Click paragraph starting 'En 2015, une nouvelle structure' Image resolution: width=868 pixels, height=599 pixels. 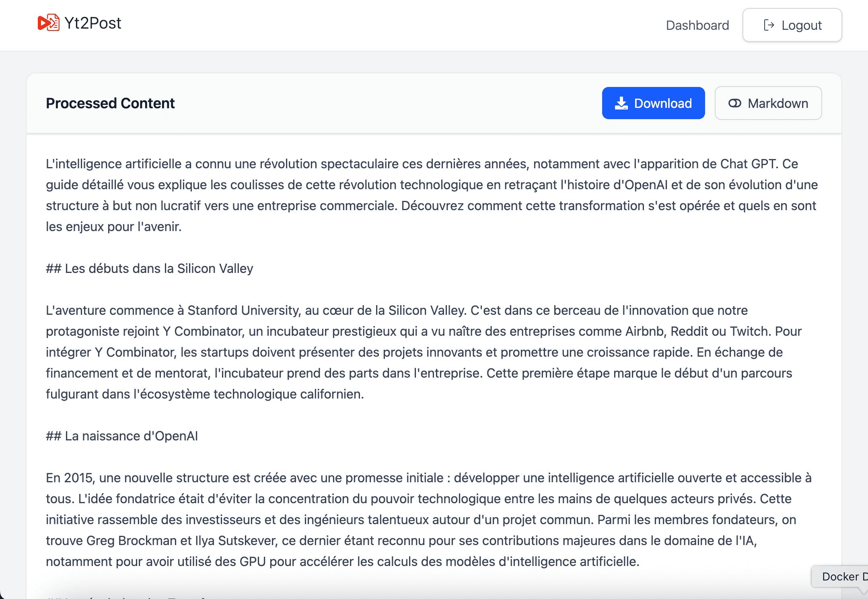pyautogui.click(x=429, y=520)
